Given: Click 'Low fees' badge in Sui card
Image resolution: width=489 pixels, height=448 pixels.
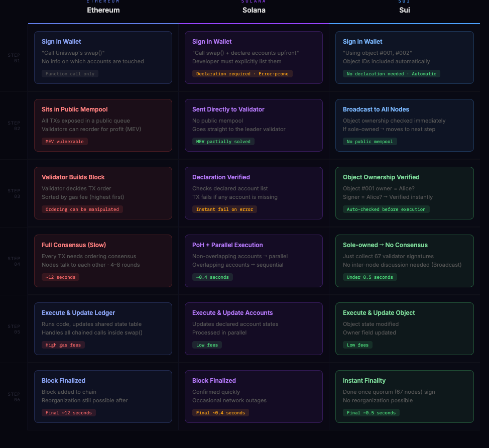Looking at the screenshot, I should coord(357,345).
